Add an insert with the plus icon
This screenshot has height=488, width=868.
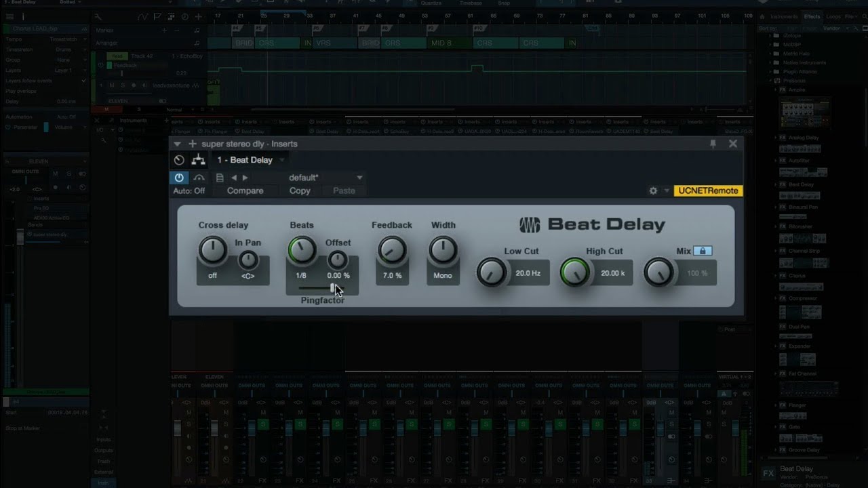click(x=193, y=144)
